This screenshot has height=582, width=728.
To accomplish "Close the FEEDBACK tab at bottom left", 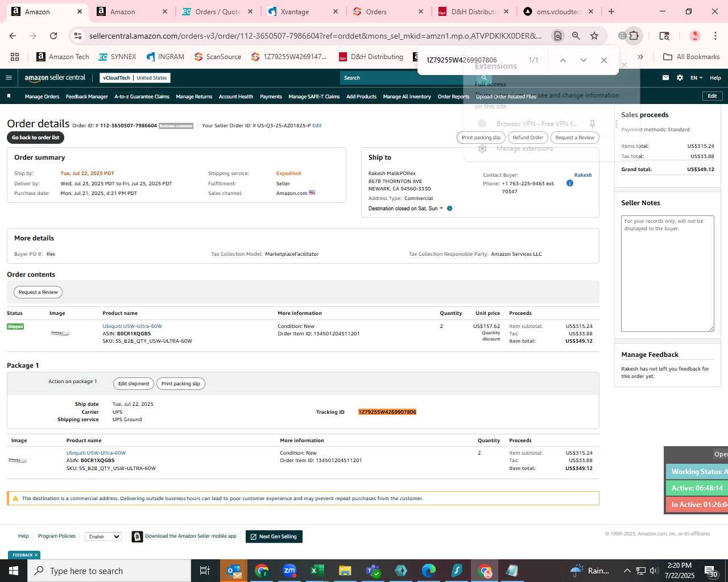I will (x=36, y=555).
